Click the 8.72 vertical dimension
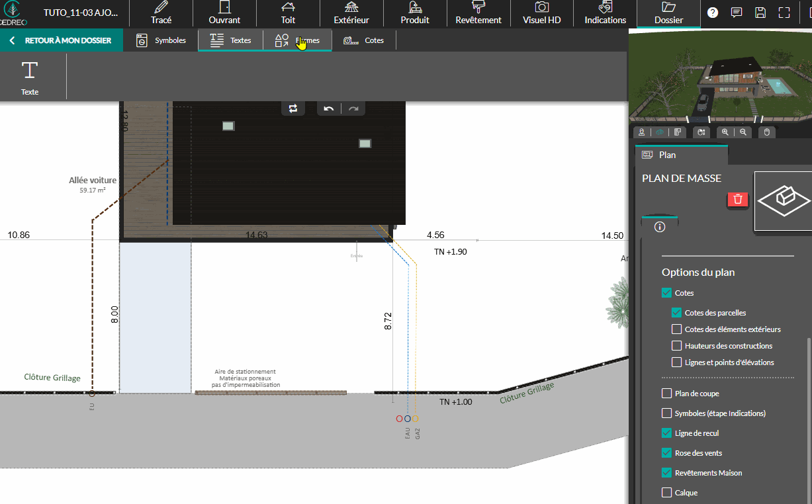Image resolution: width=812 pixels, height=504 pixels. tap(388, 321)
